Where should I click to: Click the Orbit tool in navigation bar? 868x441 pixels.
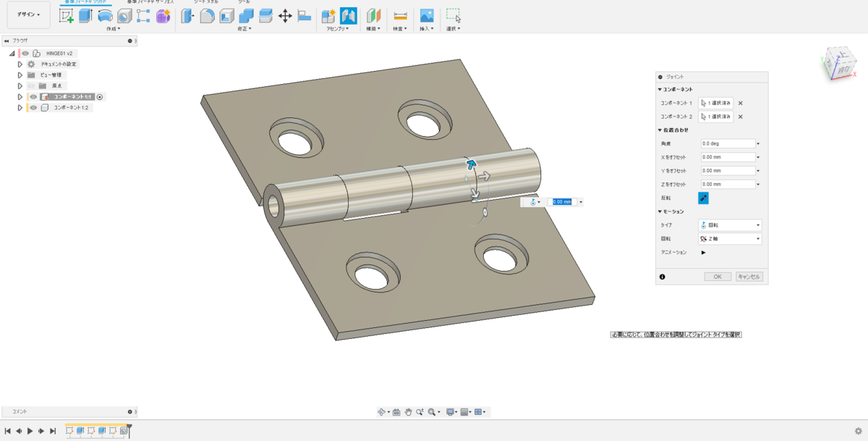382,412
